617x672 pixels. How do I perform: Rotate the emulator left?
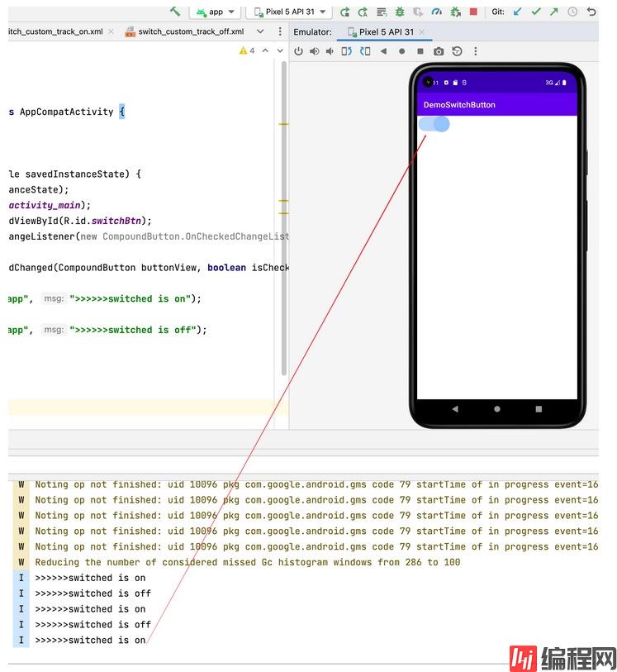coord(346,51)
